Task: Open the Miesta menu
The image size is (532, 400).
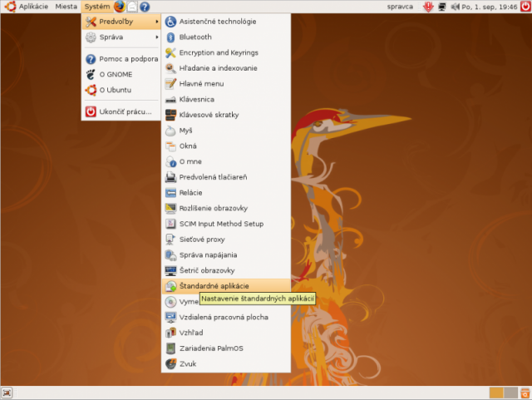Action: coord(66,7)
